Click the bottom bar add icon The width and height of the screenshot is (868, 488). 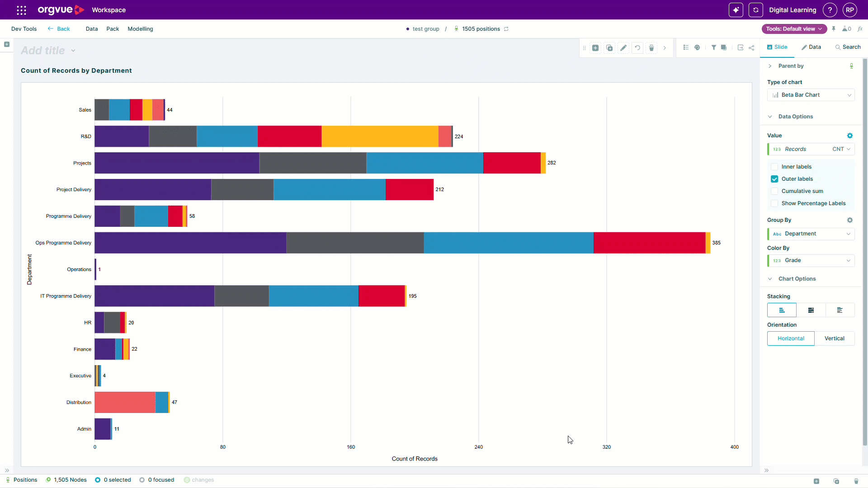coord(816,481)
